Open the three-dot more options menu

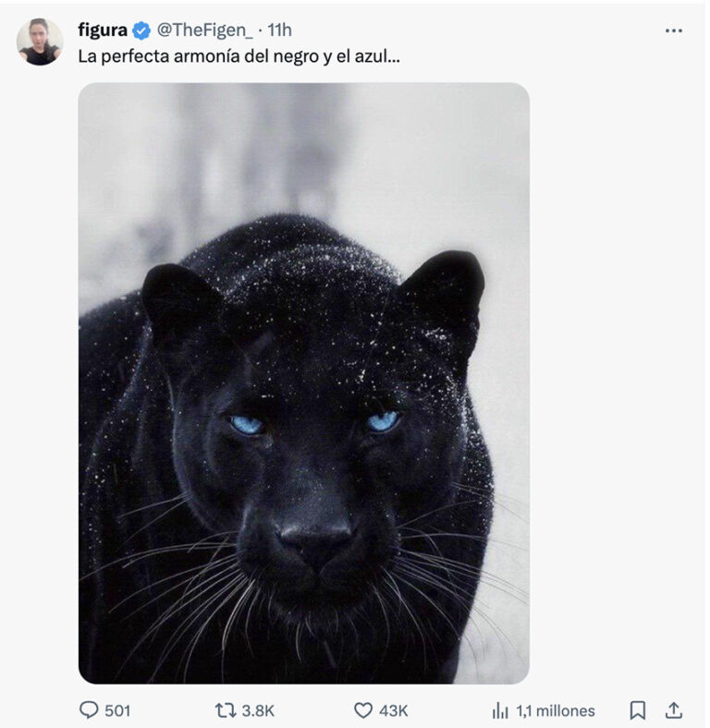pyautogui.click(x=673, y=30)
